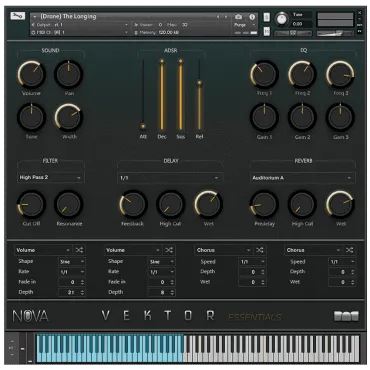370x370 pixels.
Task: Click the Sound Volume knob
Action: (x=31, y=74)
